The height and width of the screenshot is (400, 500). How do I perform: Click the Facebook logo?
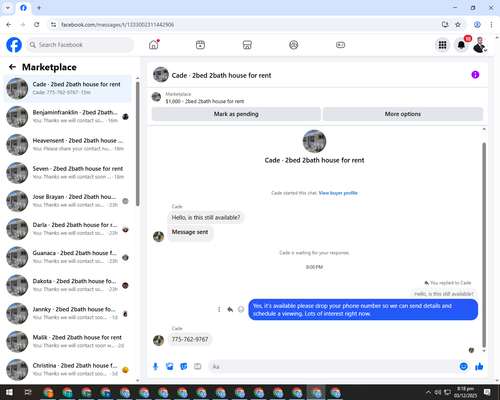pyautogui.click(x=14, y=45)
